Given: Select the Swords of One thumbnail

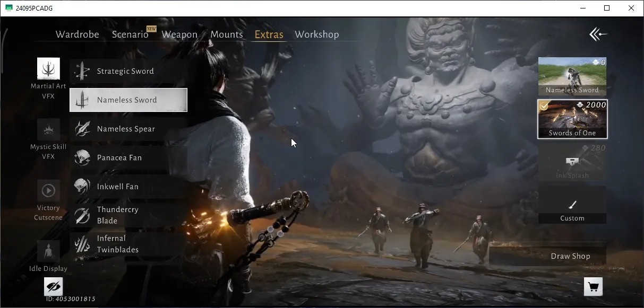Looking at the screenshot, I should tap(572, 119).
